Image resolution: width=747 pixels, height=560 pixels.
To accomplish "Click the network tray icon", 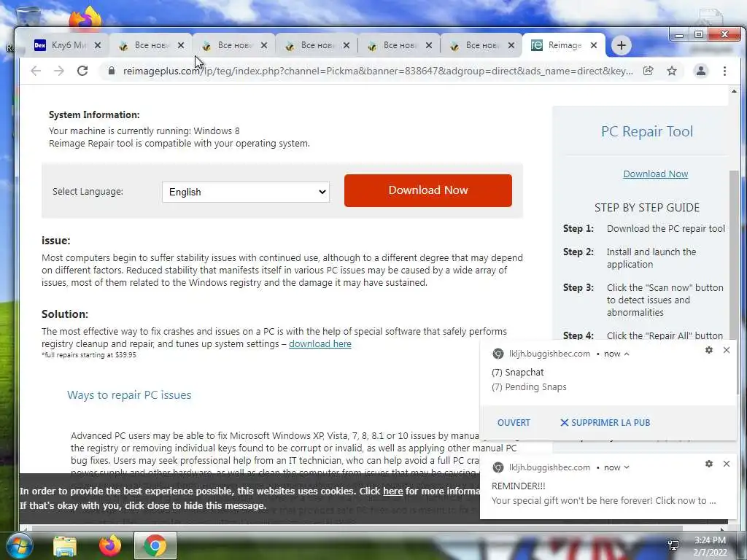I will [x=673, y=545].
